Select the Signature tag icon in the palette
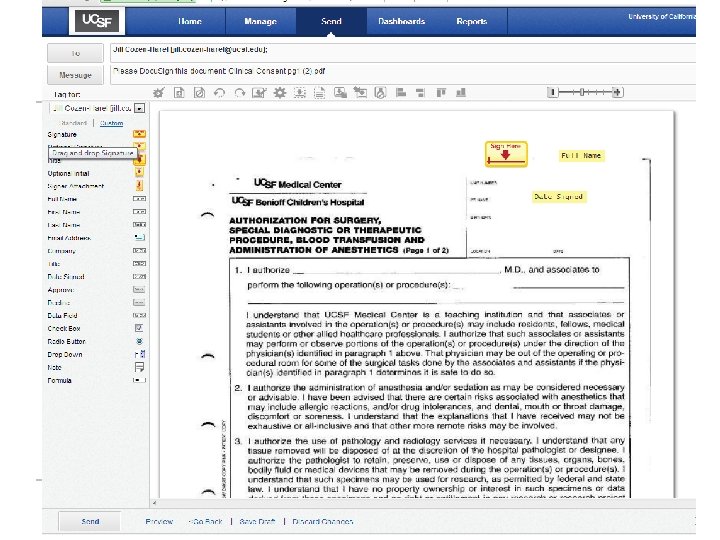This screenshot has width=720, height=540. click(139, 134)
